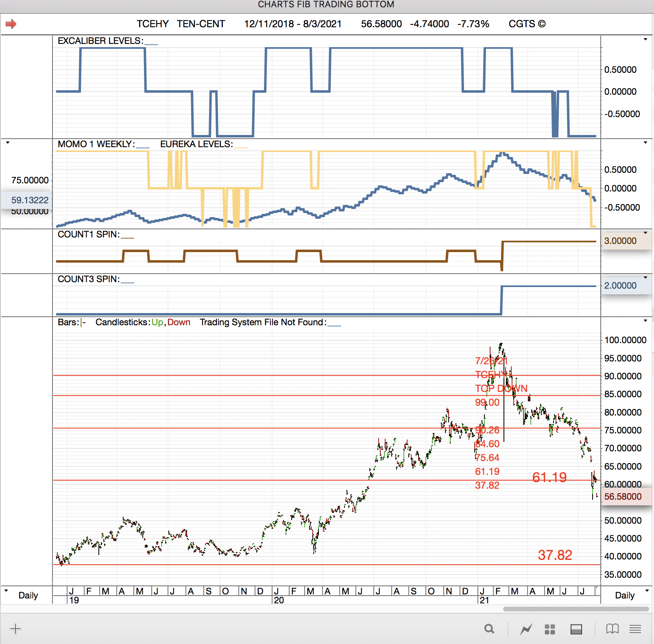Click the plus crosshair icon in bottom bar

click(x=15, y=629)
